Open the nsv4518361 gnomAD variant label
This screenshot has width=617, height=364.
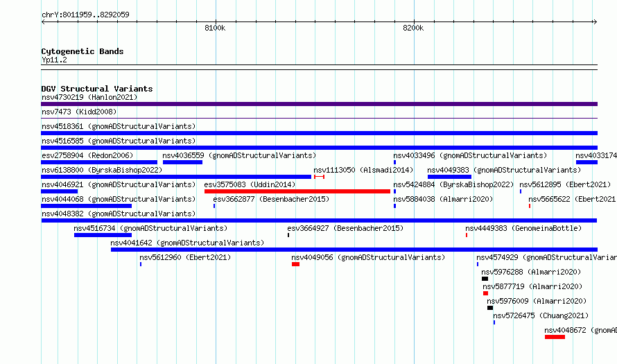tap(119, 126)
